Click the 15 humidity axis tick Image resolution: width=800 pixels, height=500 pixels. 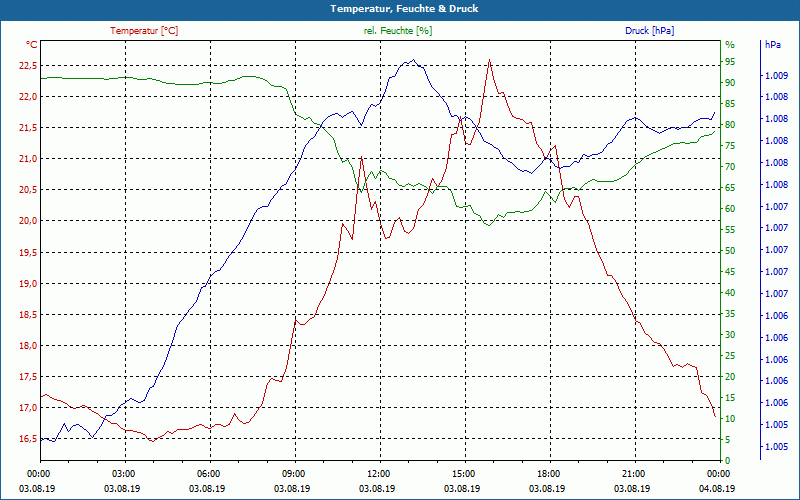pos(730,397)
